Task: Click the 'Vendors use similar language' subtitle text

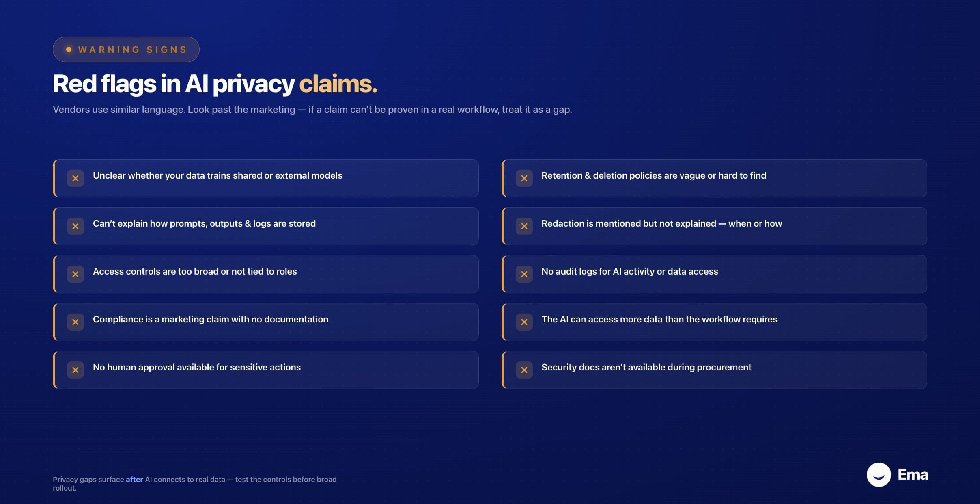Action: click(312, 110)
